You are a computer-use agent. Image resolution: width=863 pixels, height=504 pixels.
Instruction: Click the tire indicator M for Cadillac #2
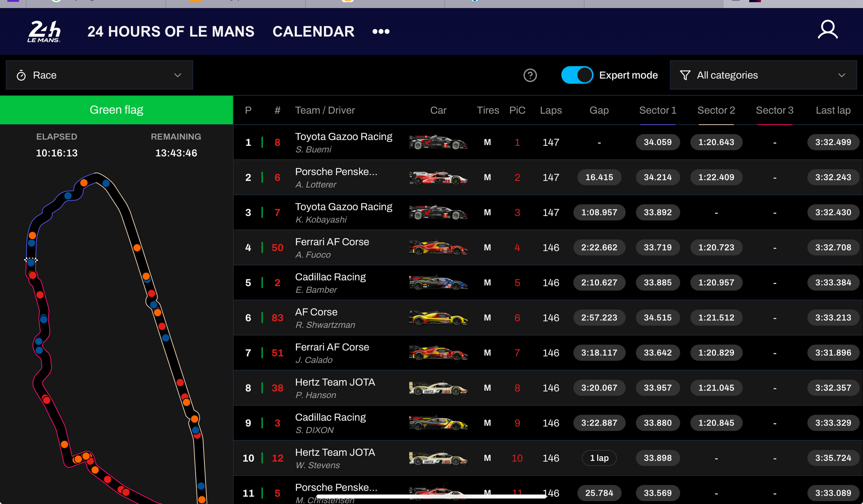click(x=488, y=283)
